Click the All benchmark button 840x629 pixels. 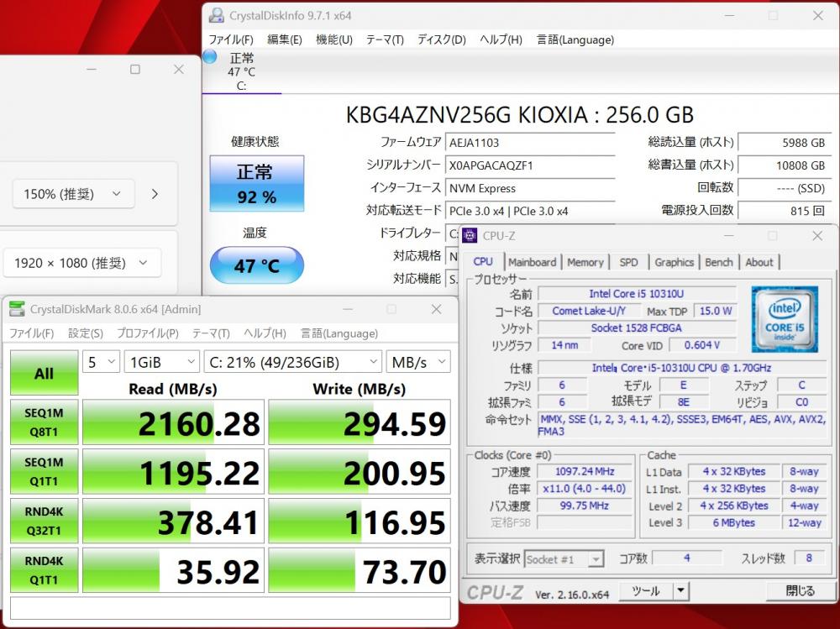click(44, 373)
